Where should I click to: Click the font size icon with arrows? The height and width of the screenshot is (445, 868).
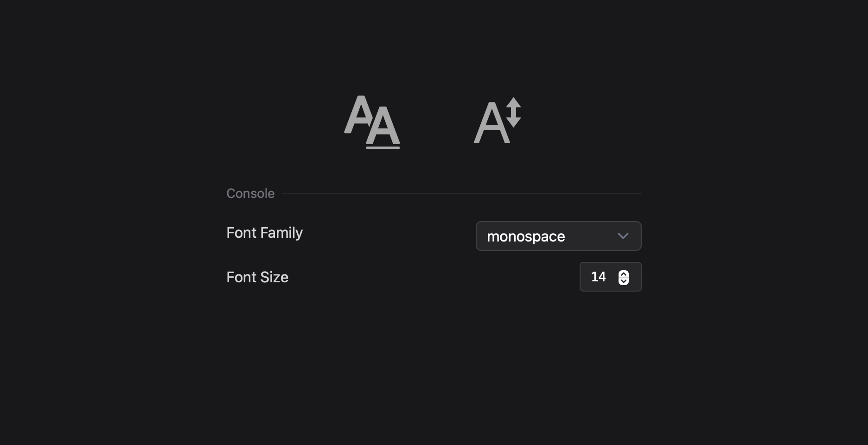[x=497, y=121]
